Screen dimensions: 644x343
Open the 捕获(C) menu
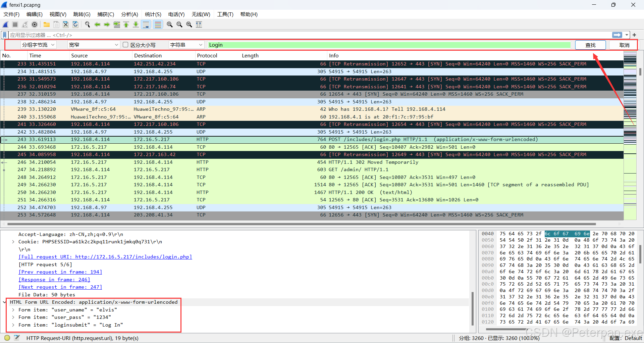pyautogui.click(x=106, y=14)
